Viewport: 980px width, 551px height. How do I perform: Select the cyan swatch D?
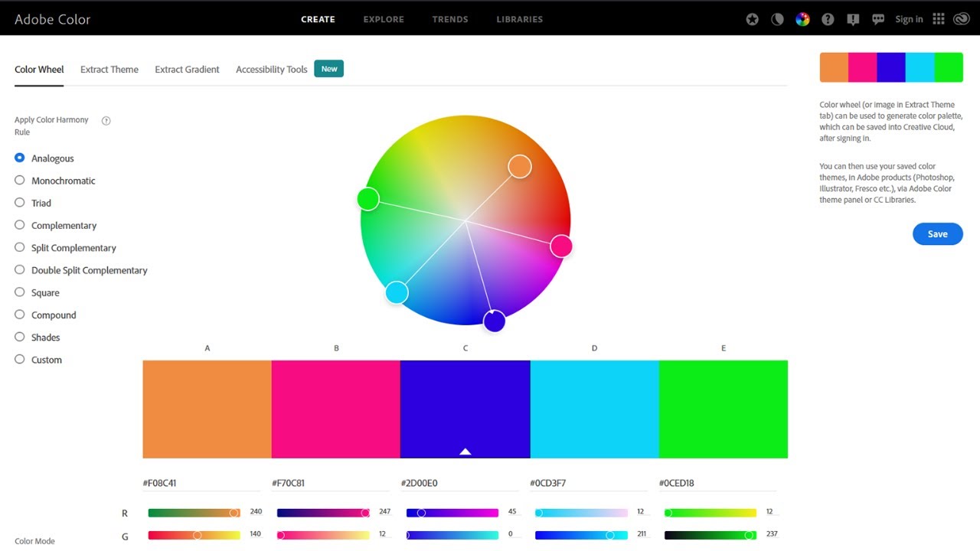click(595, 409)
